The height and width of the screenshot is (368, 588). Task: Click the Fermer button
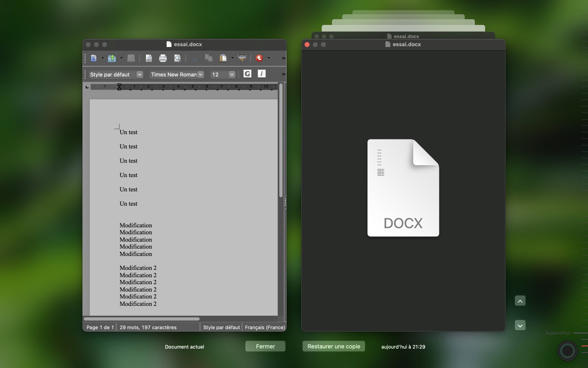pos(265,346)
